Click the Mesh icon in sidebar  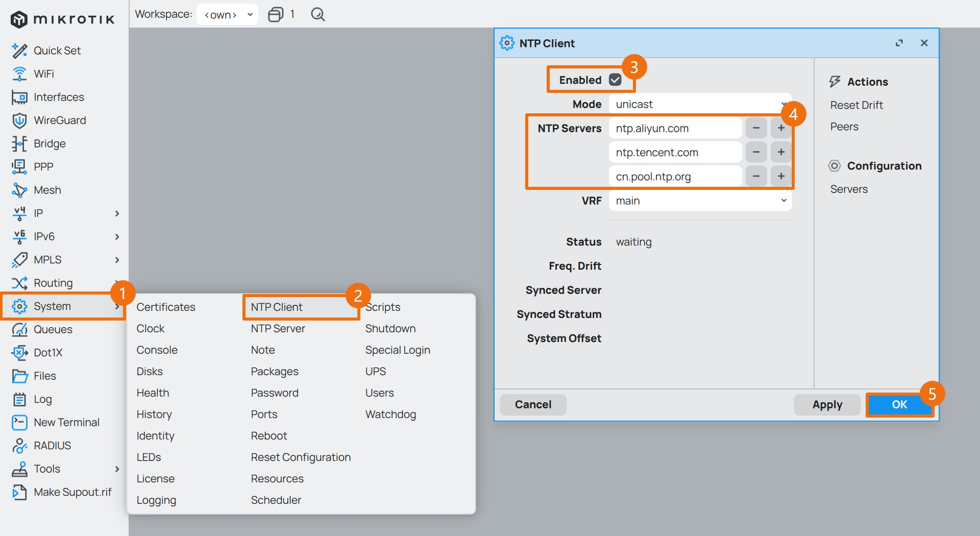coord(19,190)
